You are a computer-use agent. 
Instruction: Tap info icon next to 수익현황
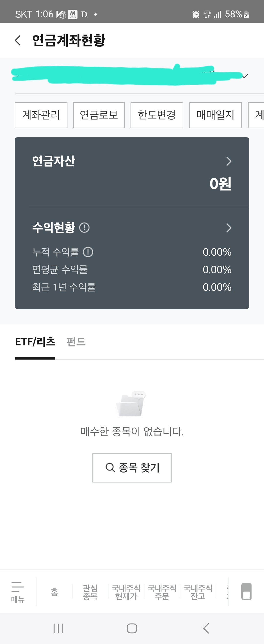point(84,228)
